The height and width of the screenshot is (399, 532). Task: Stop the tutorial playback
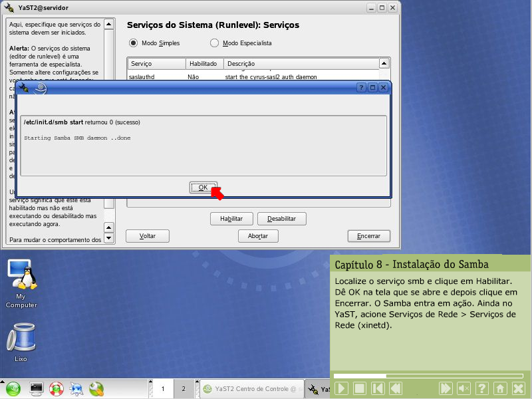point(359,388)
